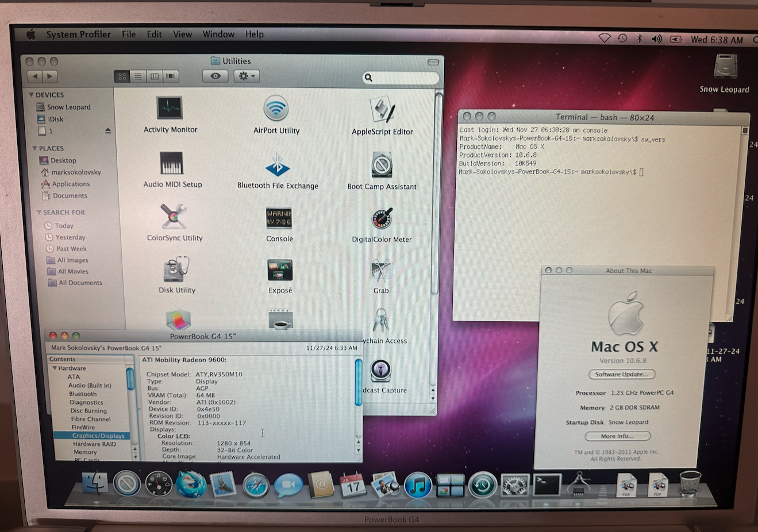Open Trash in the Dock
758x532 pixels.
pyautogui.click(x=690, y=484)
